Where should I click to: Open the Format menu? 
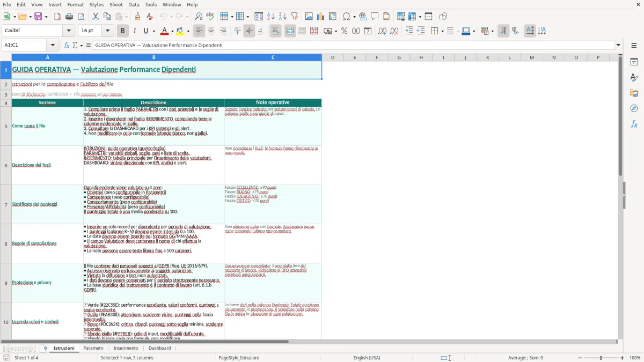75,4
